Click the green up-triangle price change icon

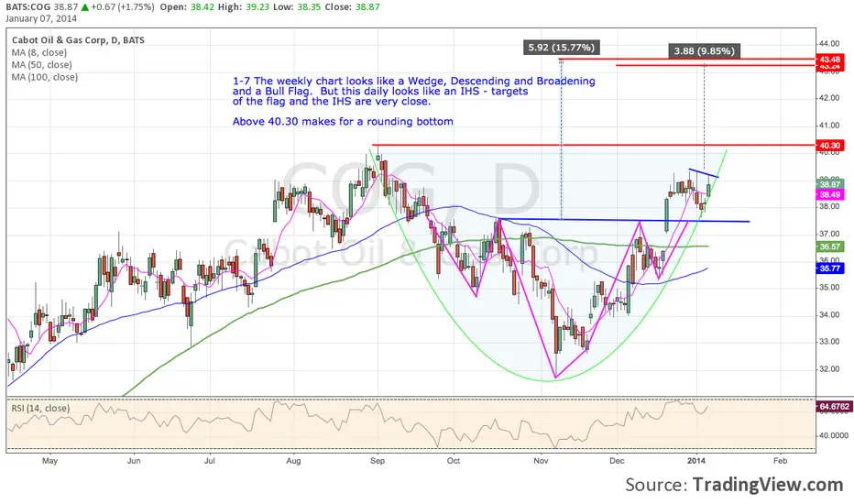pos(85,7)
